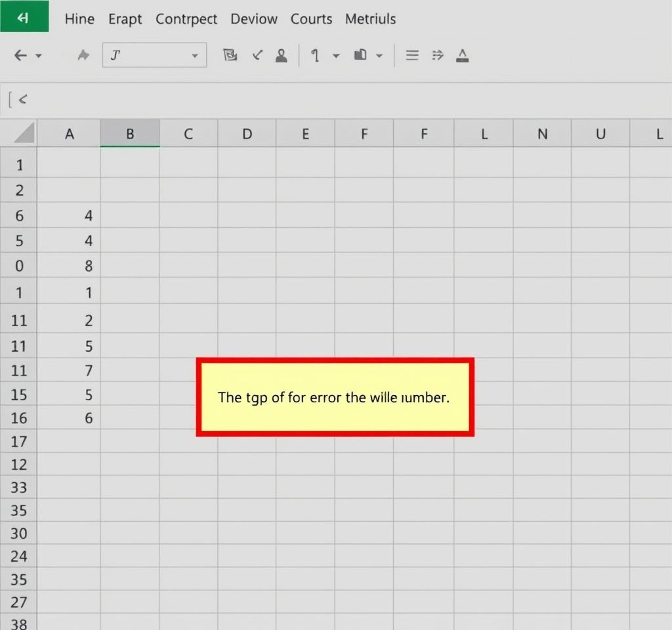Viewport: 672px width, 630px height.
Task: Open the Contrpect menu tab
Action: pyautogui.click(x=186, y=19)
